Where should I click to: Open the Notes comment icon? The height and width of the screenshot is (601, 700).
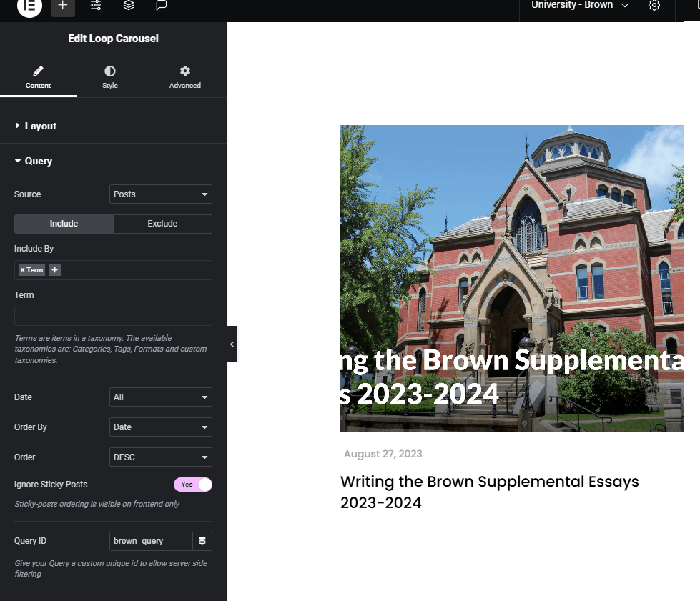pyautogui.click(x=161, y=5)
